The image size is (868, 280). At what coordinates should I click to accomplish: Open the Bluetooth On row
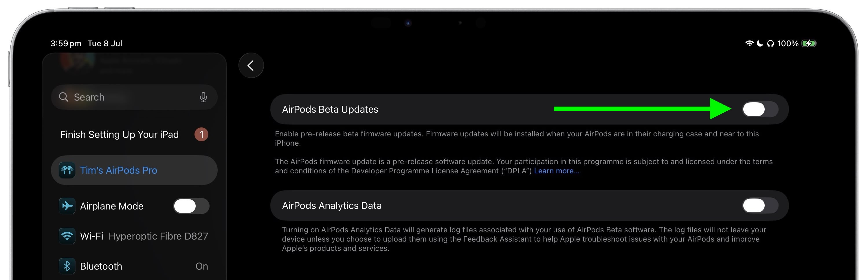tap(134, 266)
